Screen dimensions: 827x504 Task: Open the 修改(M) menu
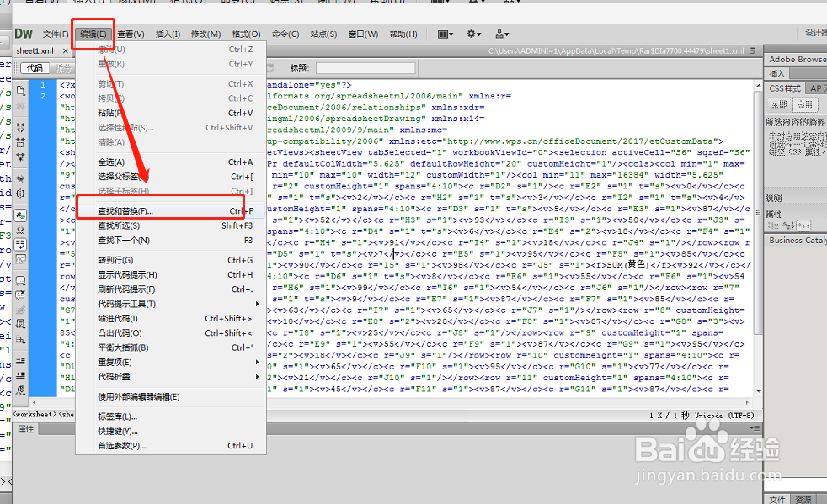[205, 34]
